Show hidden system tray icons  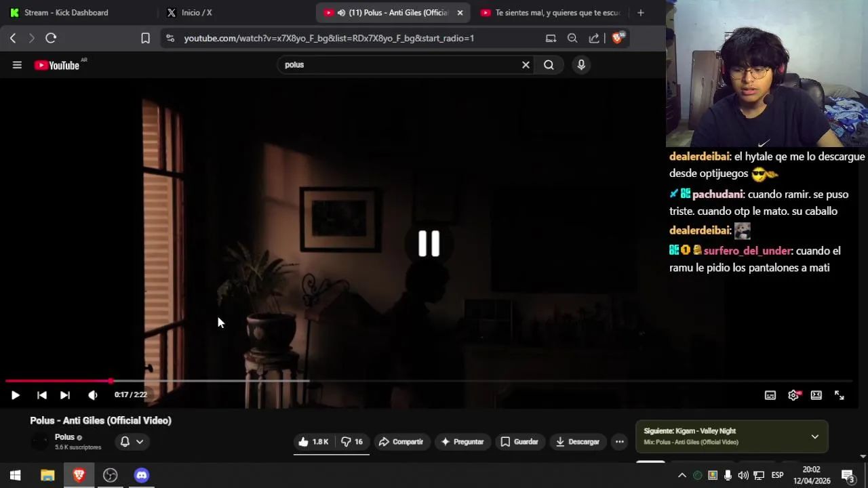(682, 475)
